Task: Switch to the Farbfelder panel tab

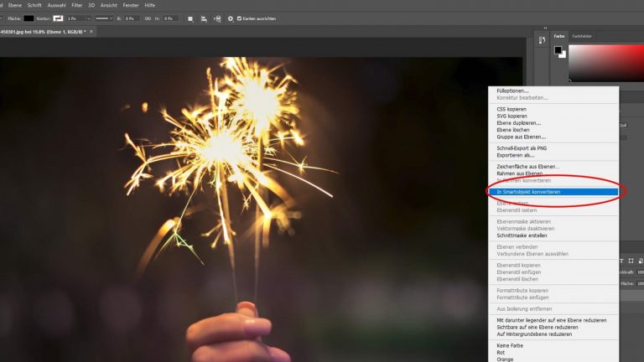Action: pyautogui.click(x=582, y=36)
